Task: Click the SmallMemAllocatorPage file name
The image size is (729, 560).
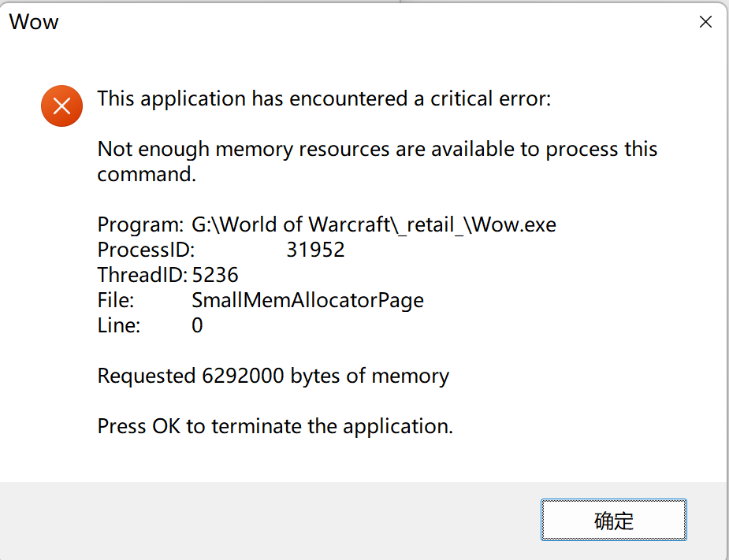Action: (x=307, y=301)
